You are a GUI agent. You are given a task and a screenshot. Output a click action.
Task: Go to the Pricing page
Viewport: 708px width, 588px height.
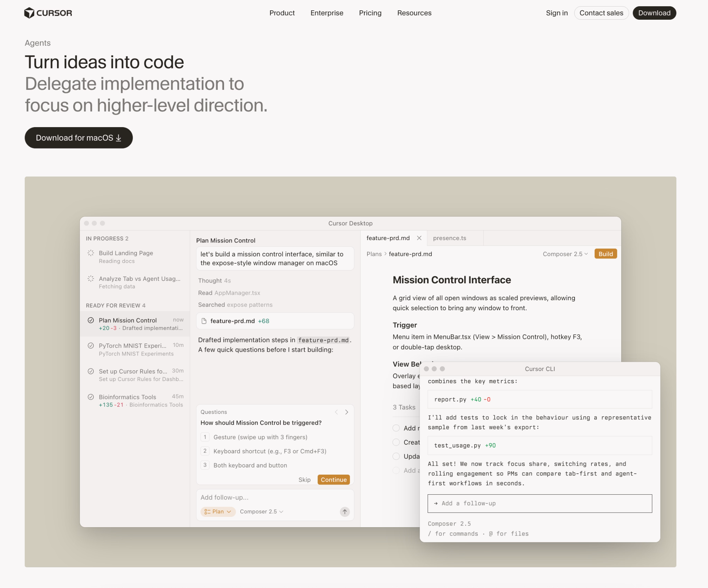pos(370,13)
